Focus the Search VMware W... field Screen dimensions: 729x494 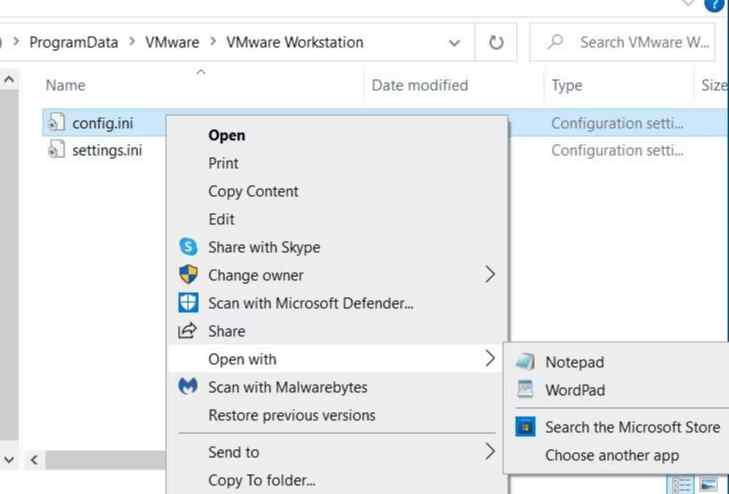coord(622,42)
